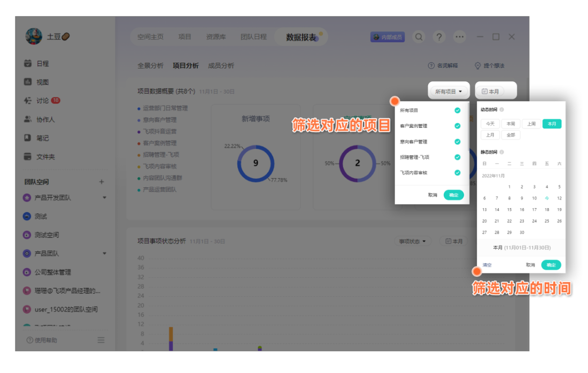Viewport: 588px width, 373px height.
Task: Open the 文件夹 folder icon
Action: pyautogui.click(x=28, y=156)
